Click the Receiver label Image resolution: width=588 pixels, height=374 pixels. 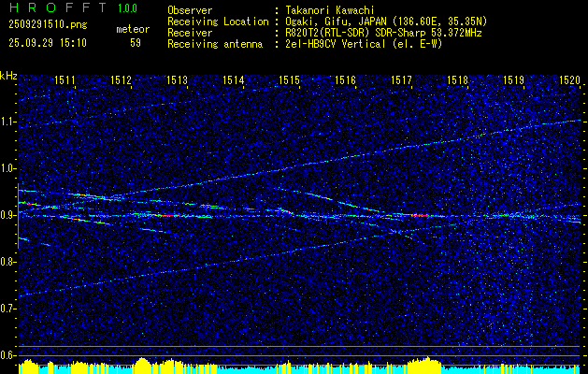[x=190, y=33]
